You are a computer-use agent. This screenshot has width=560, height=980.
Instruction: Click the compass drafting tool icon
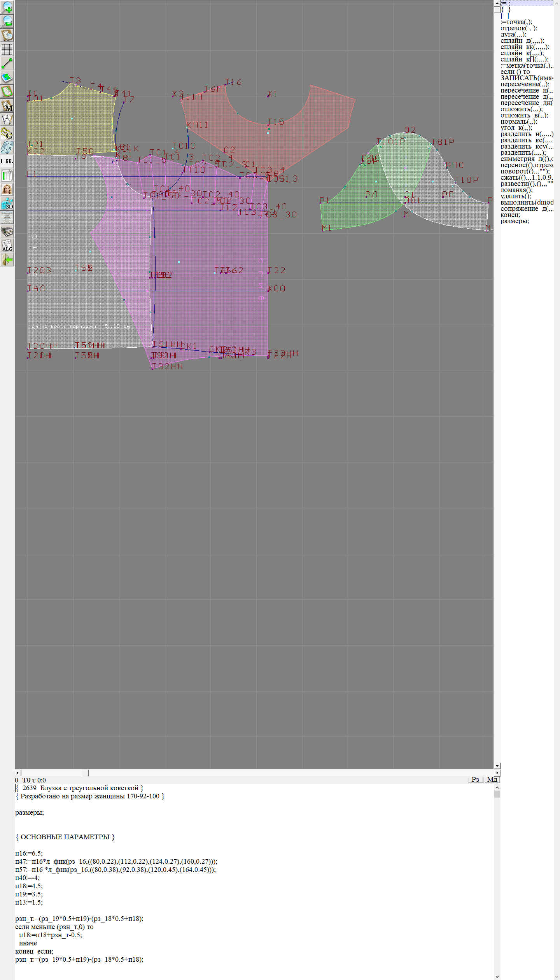7,119
